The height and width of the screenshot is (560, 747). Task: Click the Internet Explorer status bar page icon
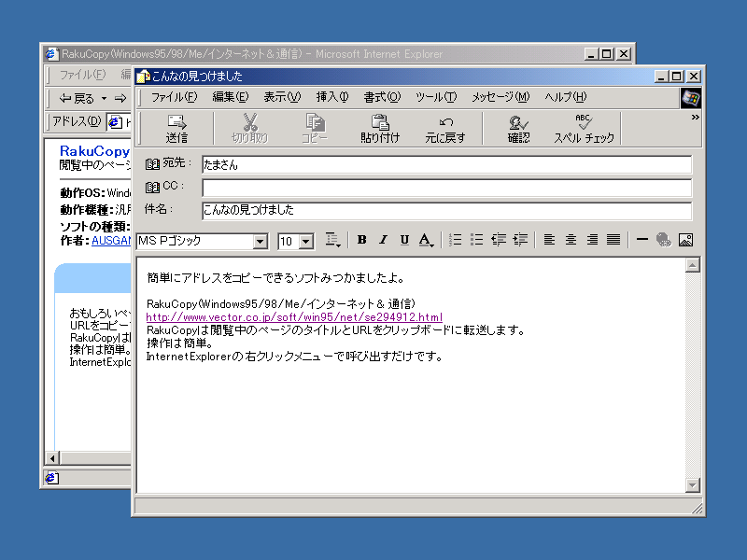52,478
